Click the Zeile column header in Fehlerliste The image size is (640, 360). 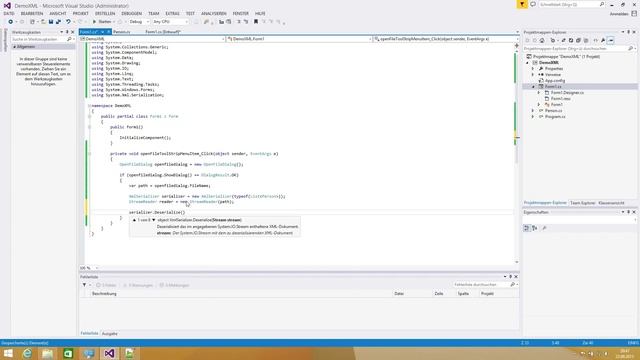pyautogui.click(x=439, y=294)
